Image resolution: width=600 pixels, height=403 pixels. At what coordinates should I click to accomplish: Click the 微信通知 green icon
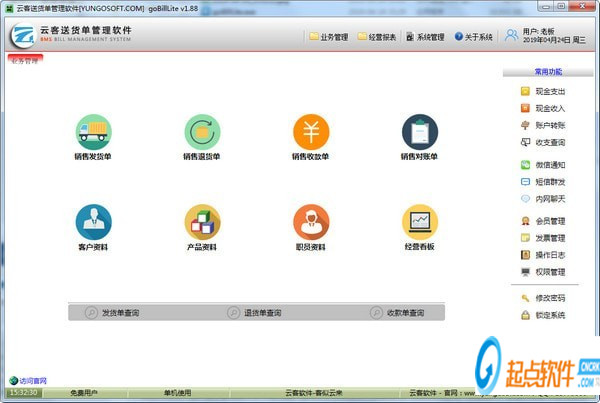coord(525,165)
